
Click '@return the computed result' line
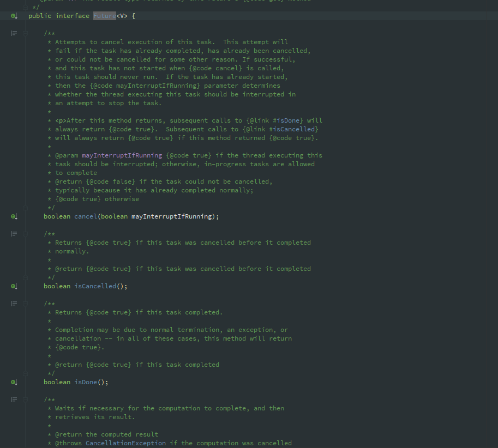click(106, 434)
